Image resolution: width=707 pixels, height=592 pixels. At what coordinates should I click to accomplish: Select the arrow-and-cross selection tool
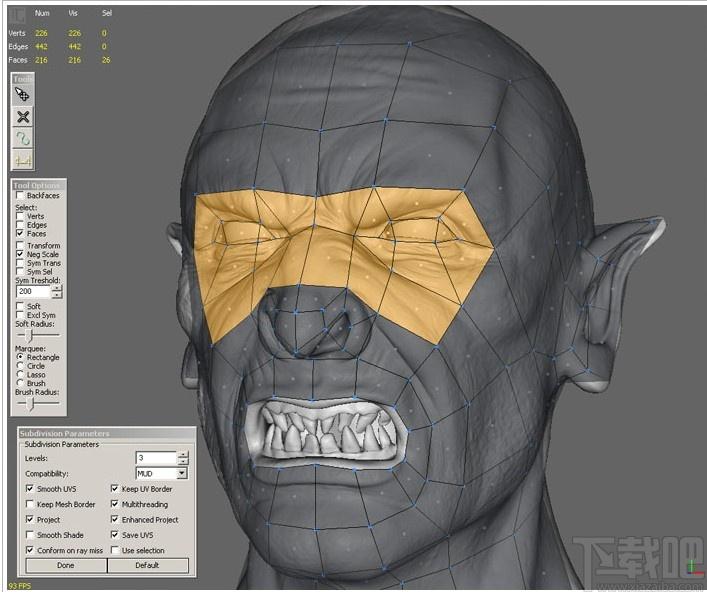(x=23, y=95)
